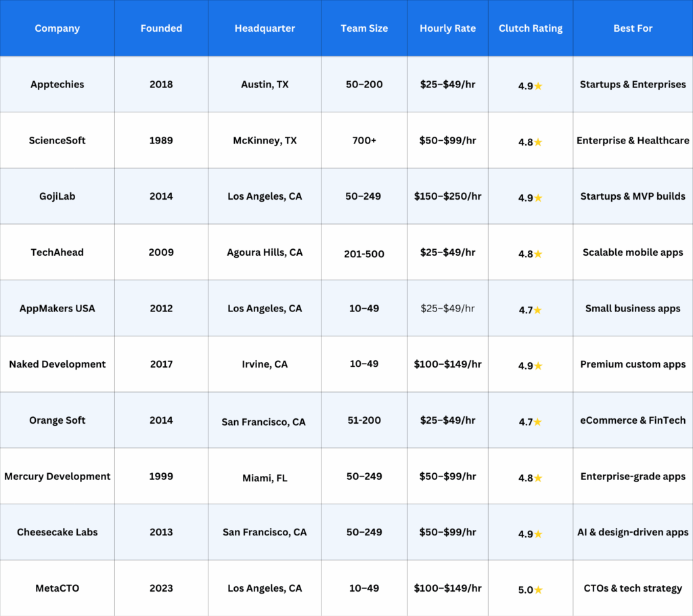Click Enterprise & Healthcare cell
693x616 pixels.
pyautogui.click(x=633, y=140)
